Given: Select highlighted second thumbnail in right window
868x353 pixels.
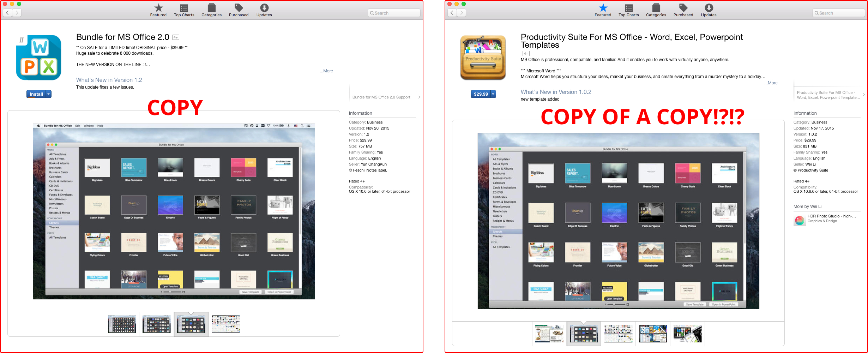Looking at the screenshot, I should [584, 334].
